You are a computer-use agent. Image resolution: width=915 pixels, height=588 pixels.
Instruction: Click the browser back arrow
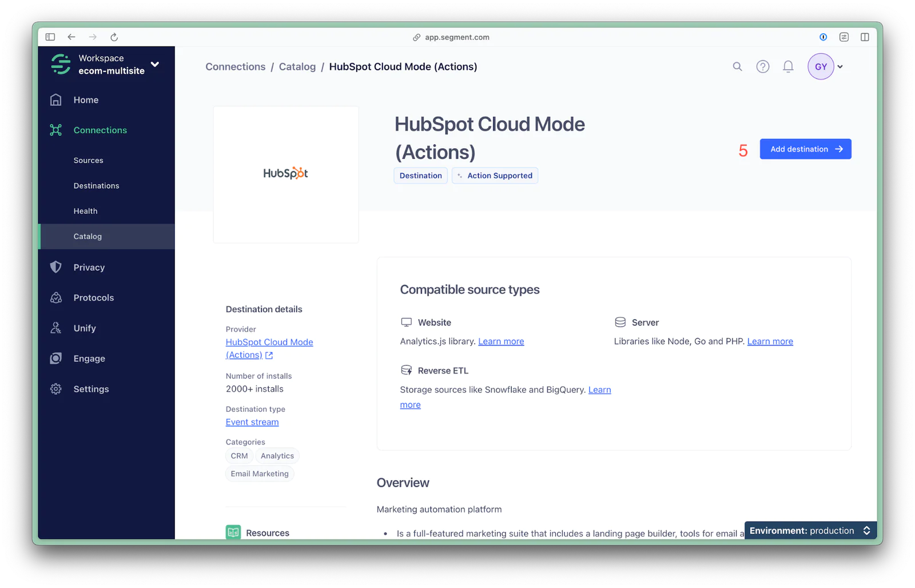[x=71, y=37]
